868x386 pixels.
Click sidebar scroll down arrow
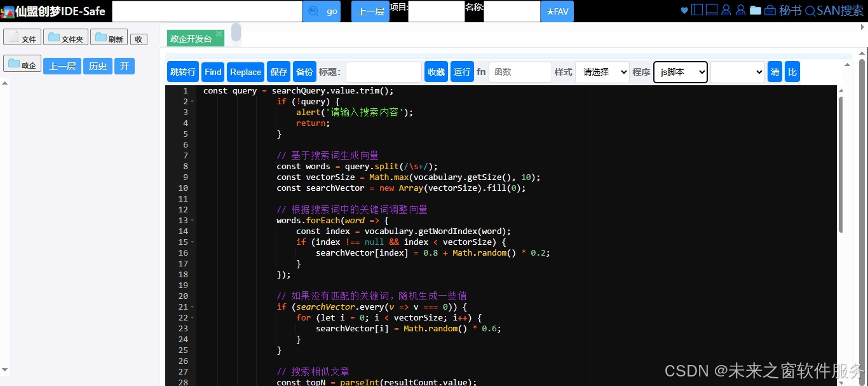click(5, 369)
